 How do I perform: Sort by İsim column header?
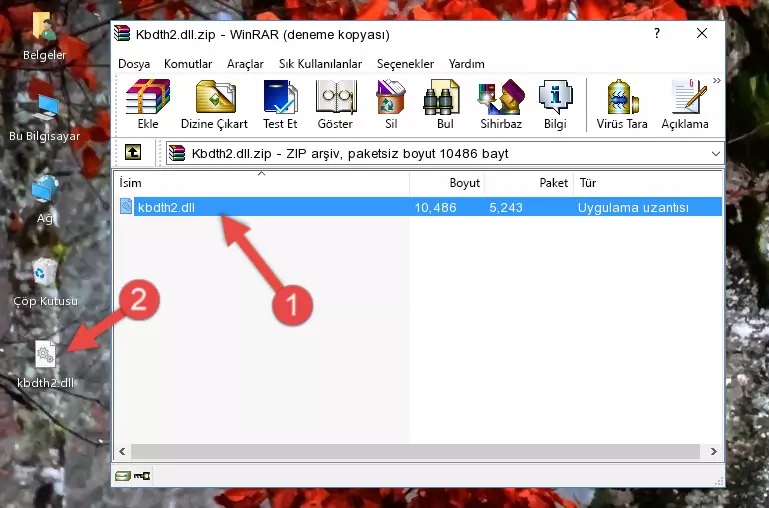262,183
